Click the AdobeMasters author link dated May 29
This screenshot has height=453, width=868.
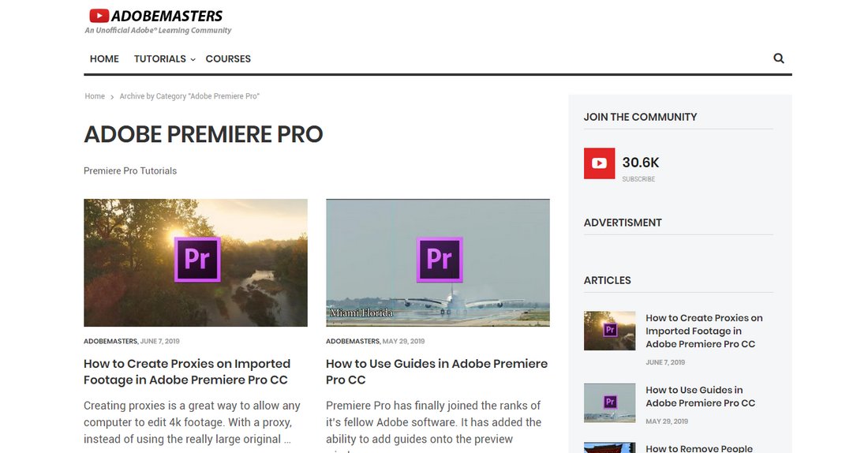pos(353,341)
